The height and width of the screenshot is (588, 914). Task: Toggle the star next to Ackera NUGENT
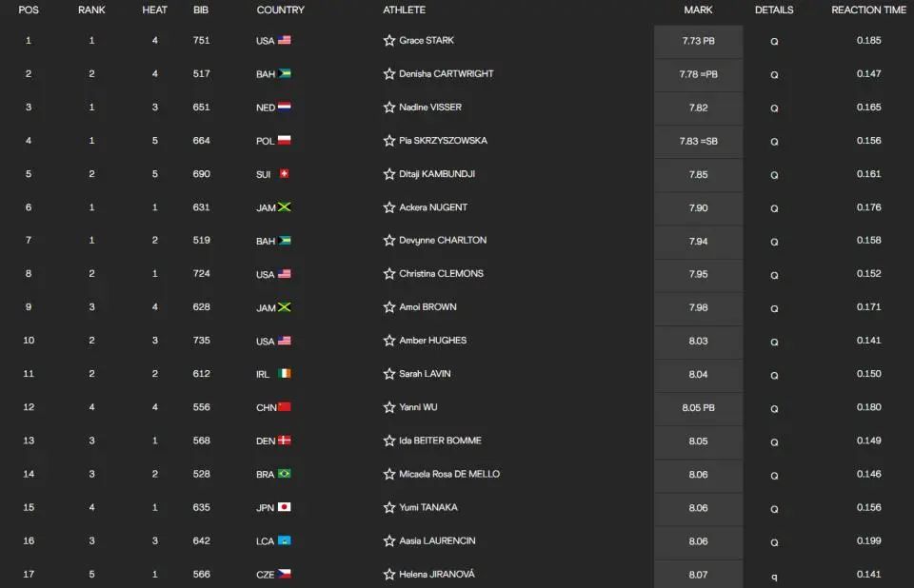[389, 207]
